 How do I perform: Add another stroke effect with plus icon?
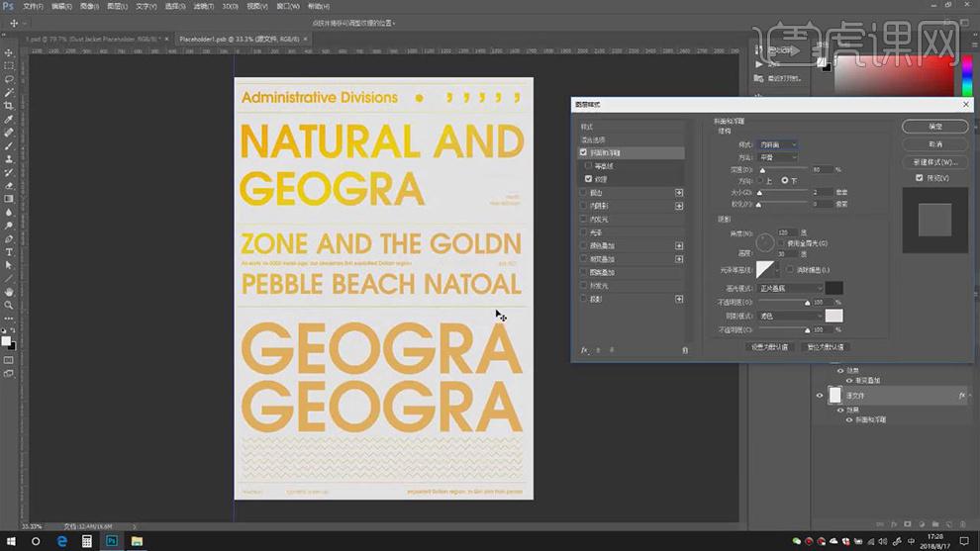679,193
